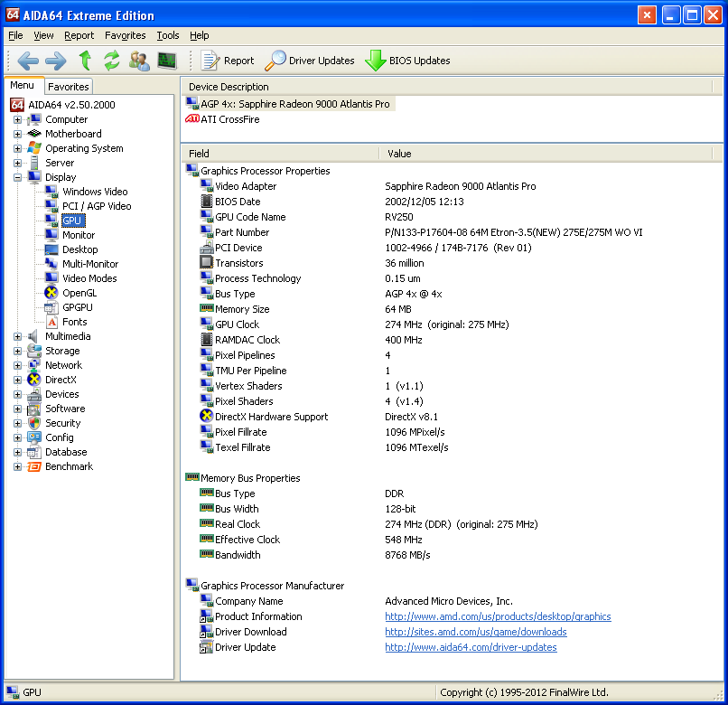Click the DirectX tree icon
This screenshot has height=705, width=728.
click(34, 380)
